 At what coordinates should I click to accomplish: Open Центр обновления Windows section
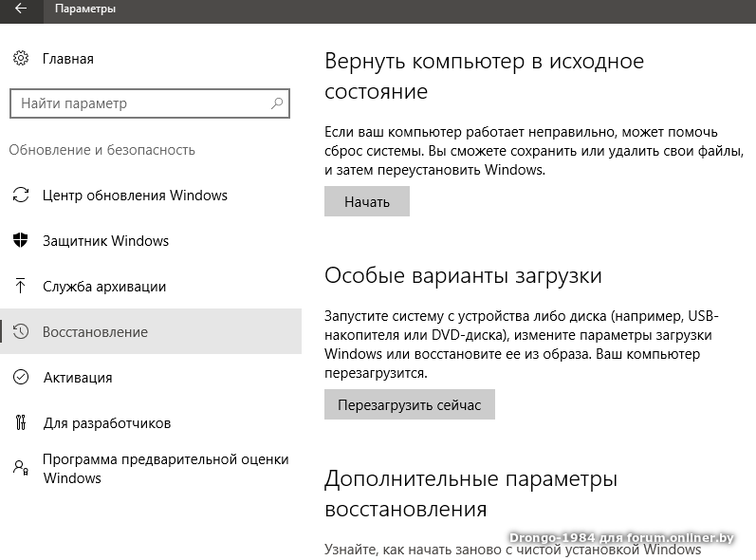pyautogui.click(x=135, y=196)
